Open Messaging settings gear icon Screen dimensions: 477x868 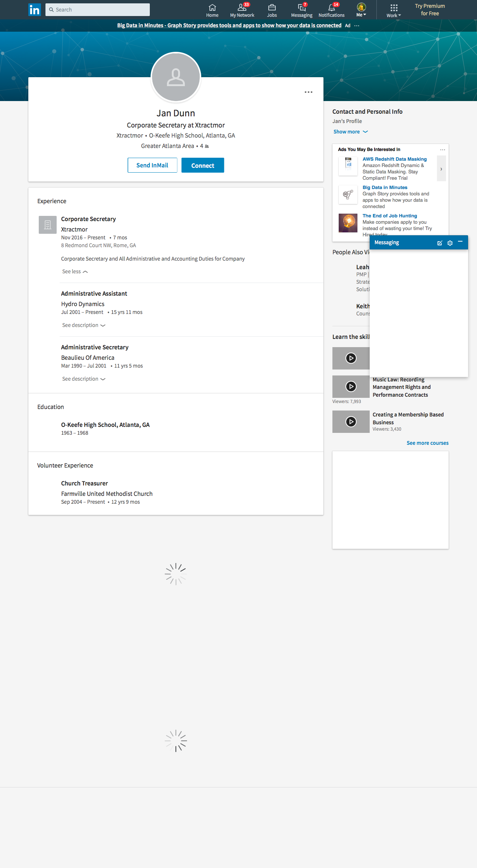point(450,243)
